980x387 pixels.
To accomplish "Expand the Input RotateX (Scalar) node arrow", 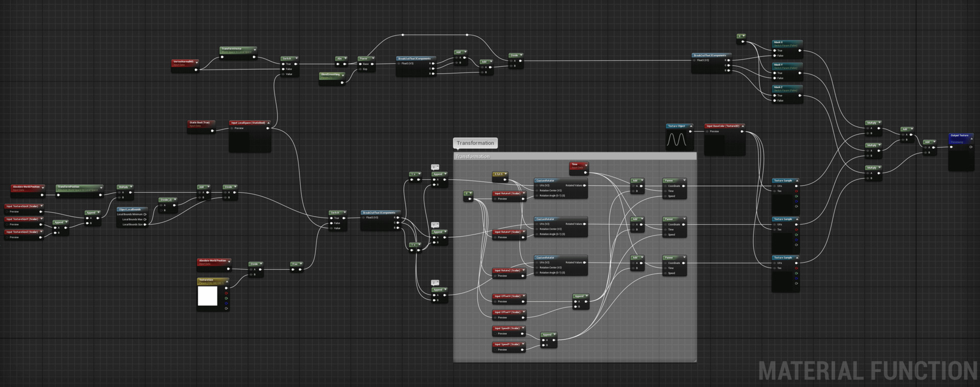I will [524, 194].
